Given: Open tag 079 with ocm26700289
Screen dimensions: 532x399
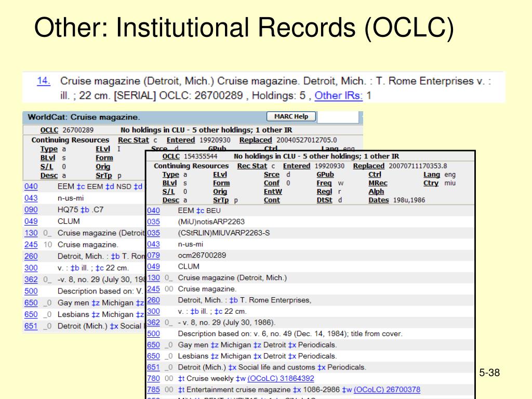Looking at the screenshot, I should (153, 256).
